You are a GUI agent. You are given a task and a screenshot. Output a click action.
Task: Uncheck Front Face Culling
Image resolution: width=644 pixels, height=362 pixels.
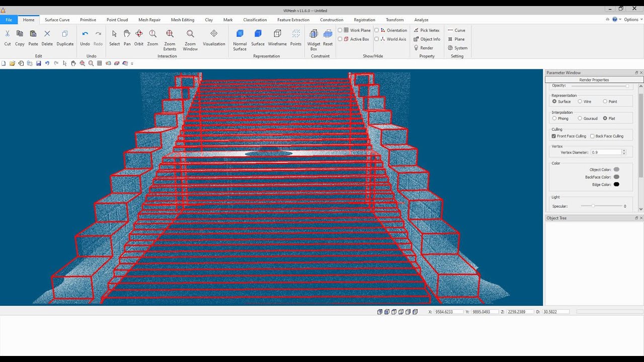554,136
